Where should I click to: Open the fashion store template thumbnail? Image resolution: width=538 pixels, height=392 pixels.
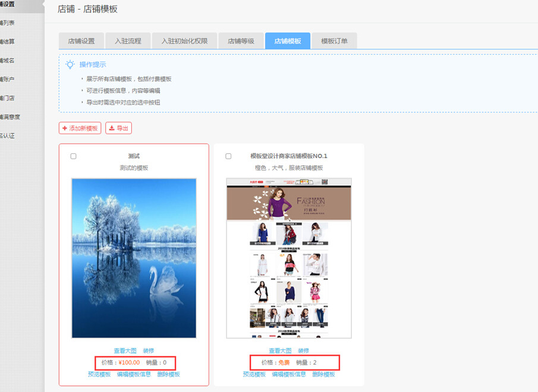[289, 258]
